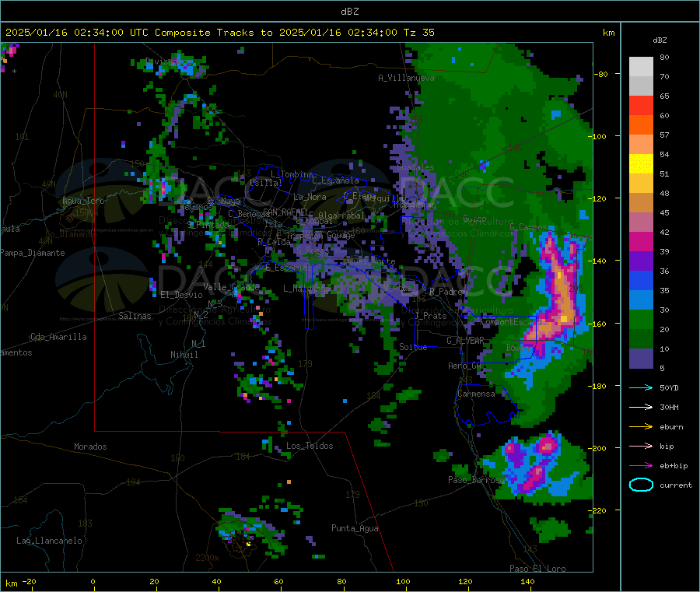Click the Soitue map label
Screen dimensions: 700x592
[x=413, y=347]
